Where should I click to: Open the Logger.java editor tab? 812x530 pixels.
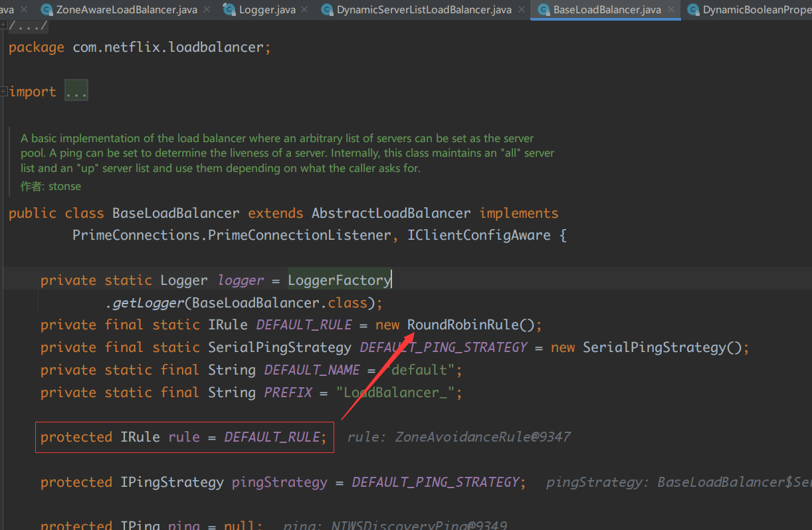point(265,9)
